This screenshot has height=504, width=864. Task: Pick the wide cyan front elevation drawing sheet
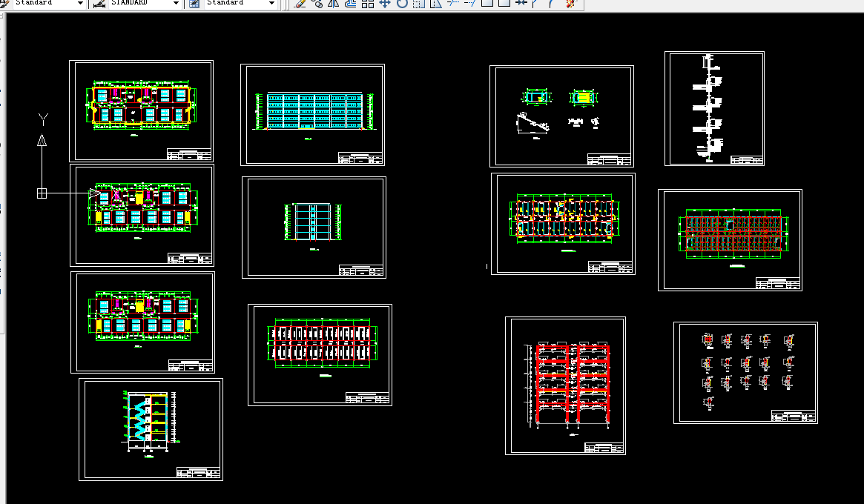[312, 115]
